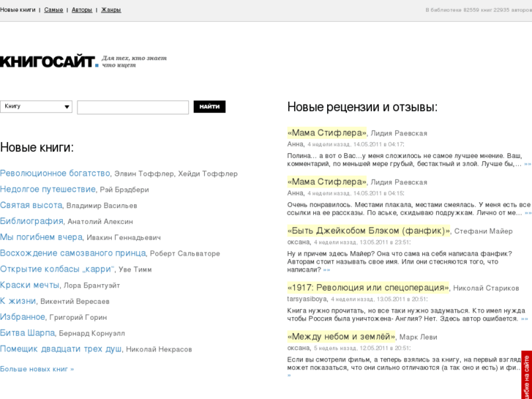Screen dimensions: 532x399
Task: Open author Элвин Тоффлер
Action: point(144,174)
